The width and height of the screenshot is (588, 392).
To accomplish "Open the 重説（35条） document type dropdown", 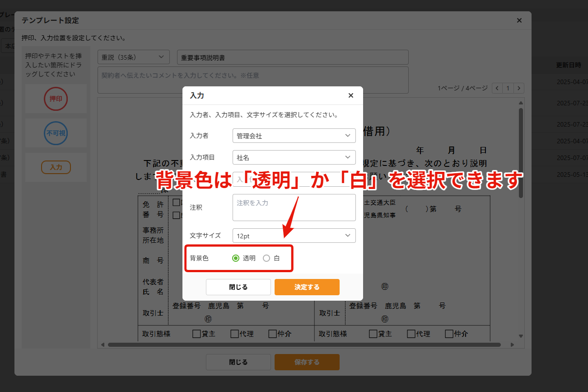I will click(x=133, y=57).
